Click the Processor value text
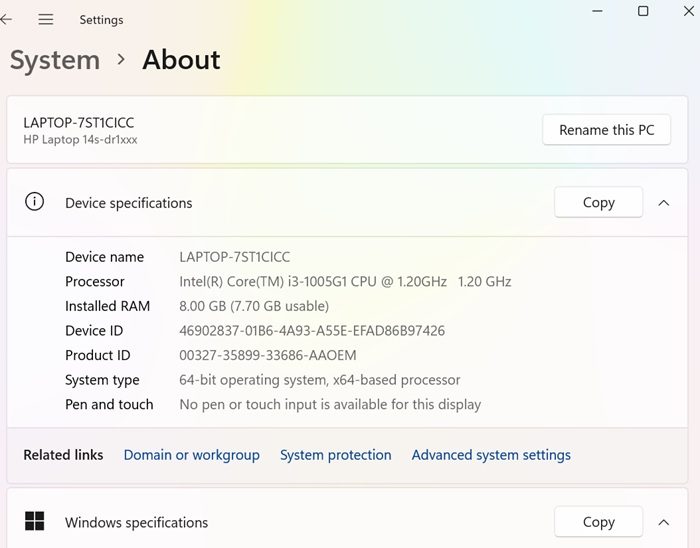700x548 pixels. coord(345,282)
